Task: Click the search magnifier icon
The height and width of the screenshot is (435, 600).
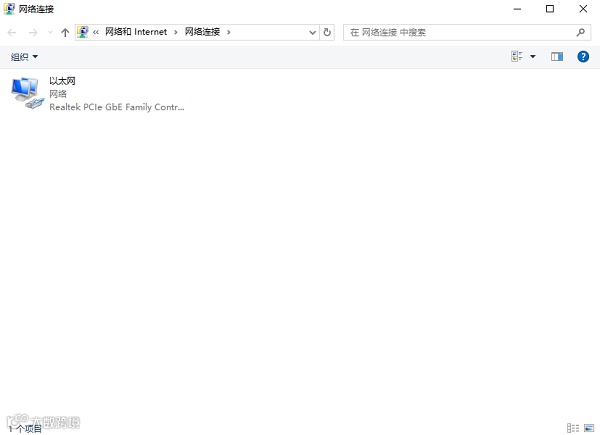Action: pyautogui.click(x=581, y=33)
